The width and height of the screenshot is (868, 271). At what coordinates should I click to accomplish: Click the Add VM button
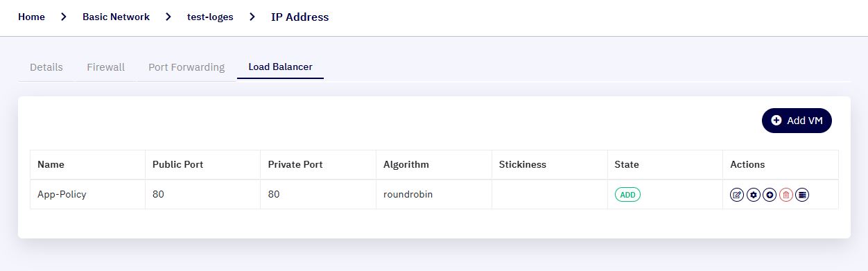pos(797,121)
